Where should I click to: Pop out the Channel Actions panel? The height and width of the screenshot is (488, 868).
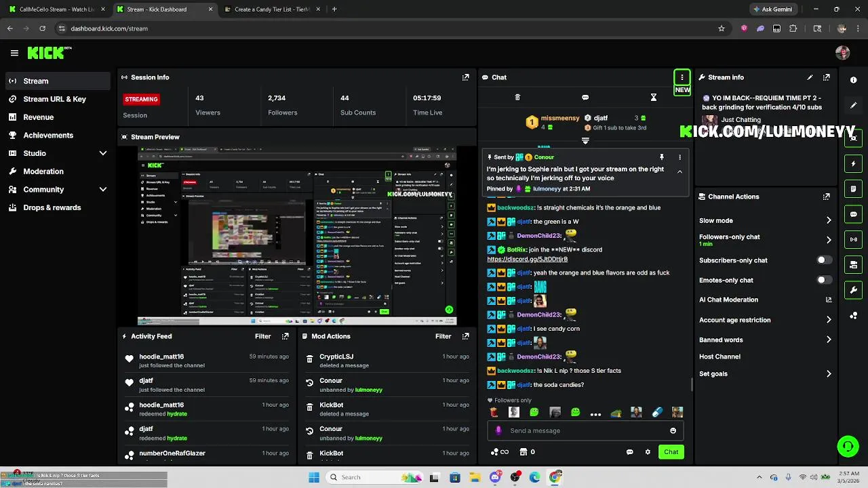coord(826,197)
